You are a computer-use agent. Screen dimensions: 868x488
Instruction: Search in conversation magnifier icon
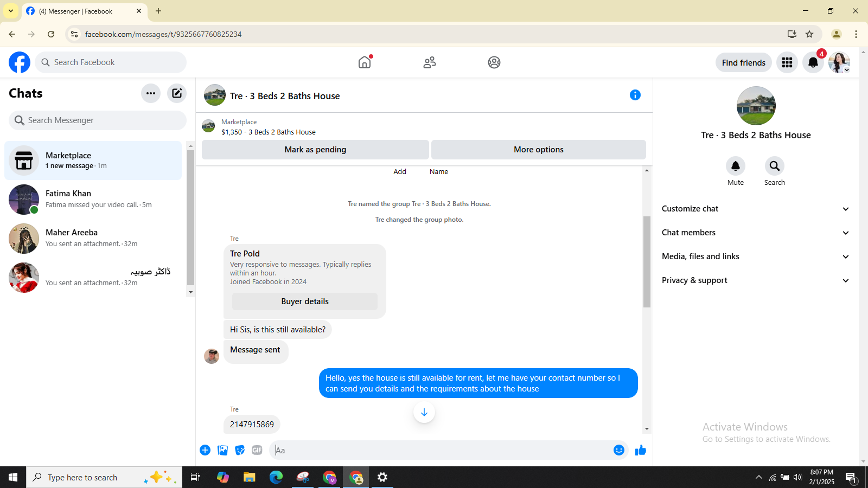click(x=775, y=166)
